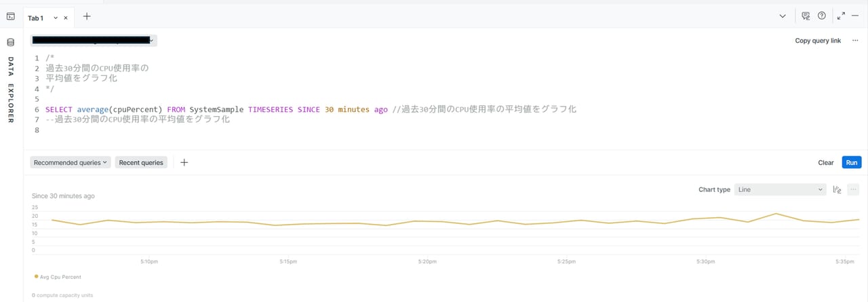The image size is (868, 302).
Task: Open the chart customization icon
Action: (x=837, y=190)
